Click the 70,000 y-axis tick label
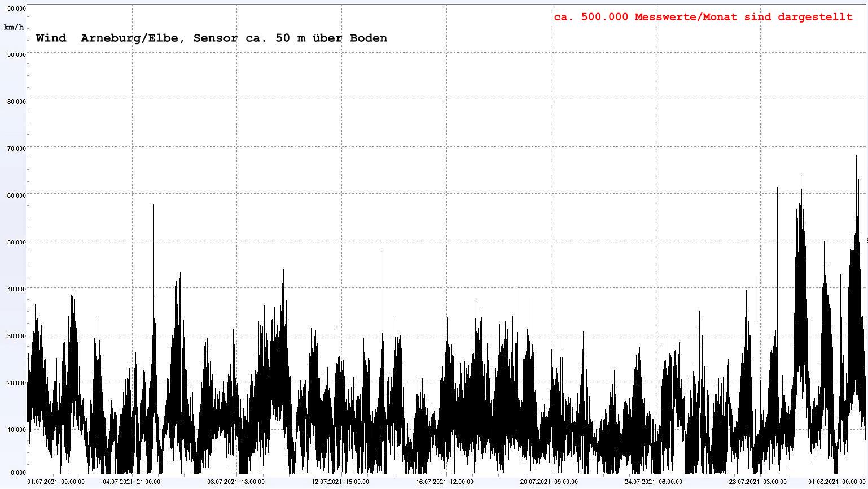The image size is (868, 489). (x=15, y=149)
